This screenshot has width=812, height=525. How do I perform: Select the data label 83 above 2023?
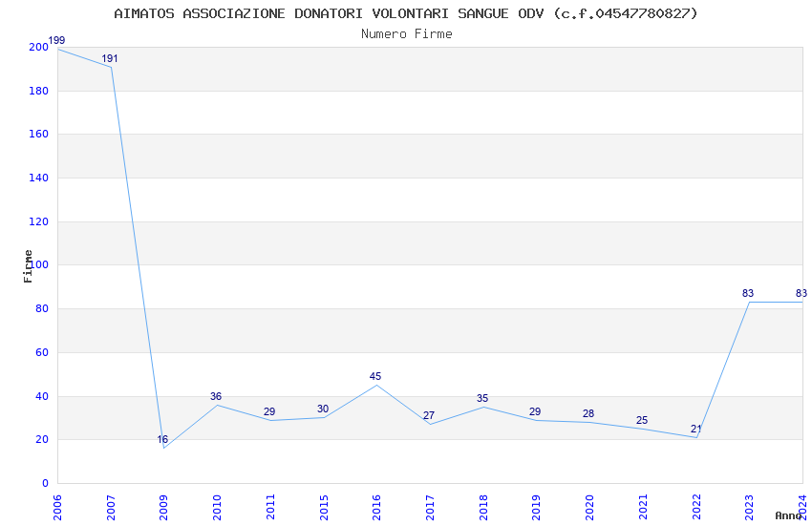pos(748,293)
